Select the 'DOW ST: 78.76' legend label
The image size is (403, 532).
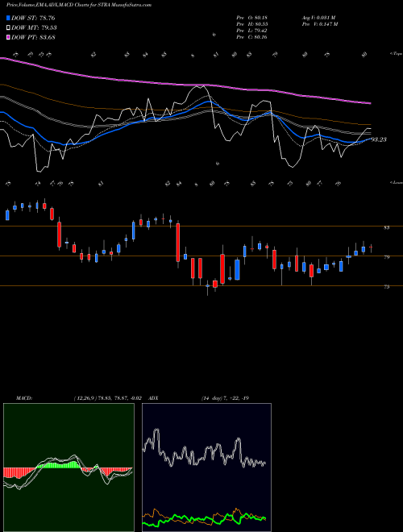[33, 18]
